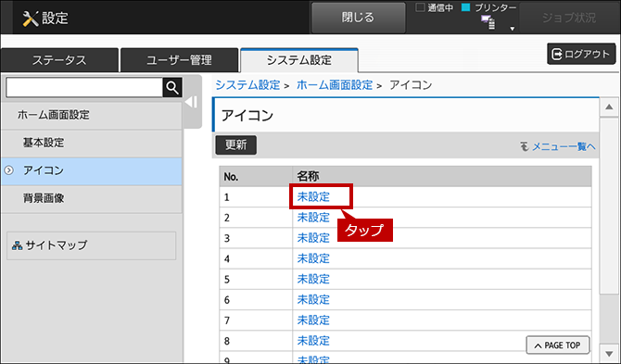Open 未設定 link in row 4
The height and width of the screenshot is (364, 621).
313,258
